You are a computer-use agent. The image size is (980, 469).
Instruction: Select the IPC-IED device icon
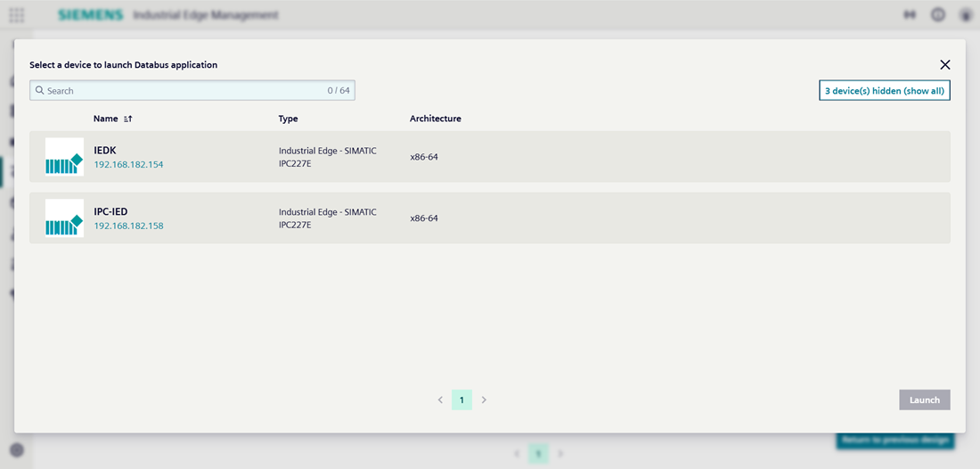coord(64,218)
